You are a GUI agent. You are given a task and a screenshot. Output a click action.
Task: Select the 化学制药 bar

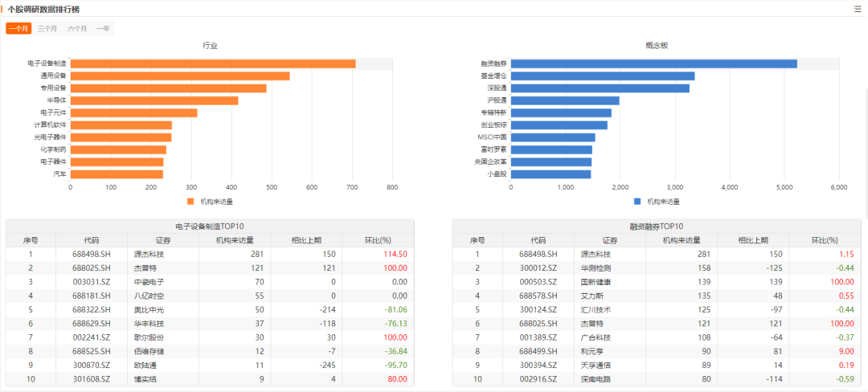[118, 149]
